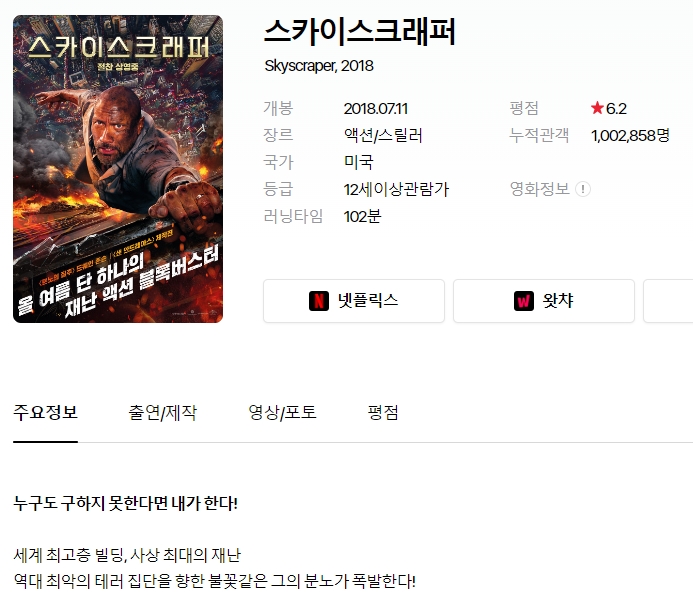This screenshot has width=693, height=601.
Task: Click the 스카이스크래퍼 movie title heading
Action: 360,32
